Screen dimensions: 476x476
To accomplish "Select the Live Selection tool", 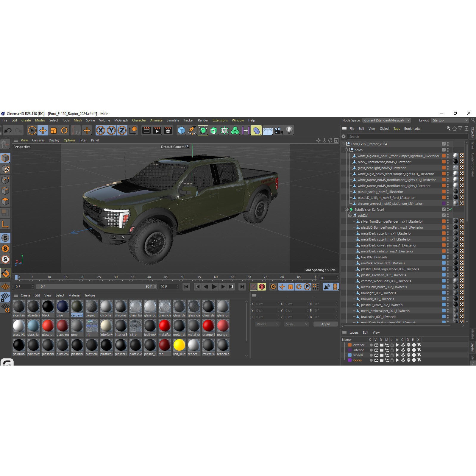I will click(x=32, y=130).
